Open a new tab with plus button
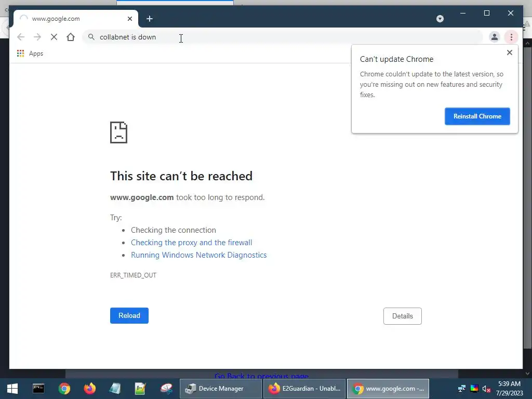This screenshot has height=399, width=532. (x=150, y=19)
